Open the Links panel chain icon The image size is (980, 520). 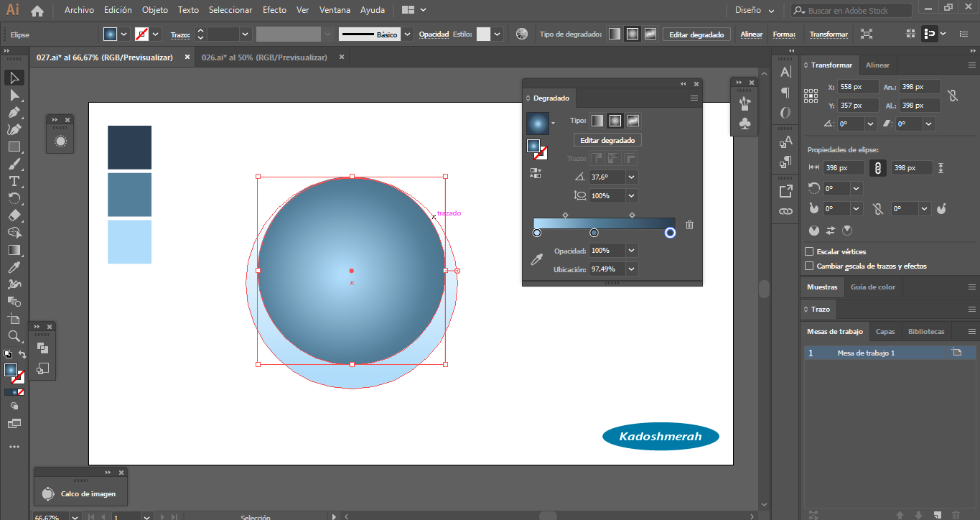(x=785, y=211)
